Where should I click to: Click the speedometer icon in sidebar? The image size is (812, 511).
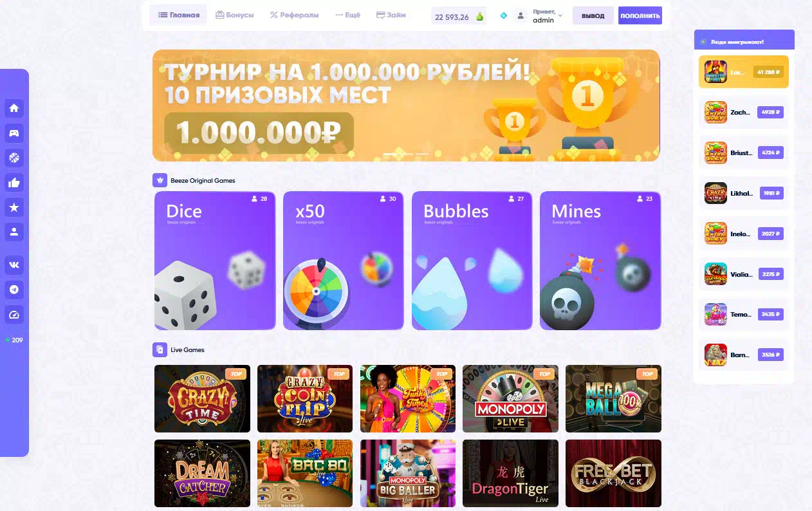[x=14, y=315]
